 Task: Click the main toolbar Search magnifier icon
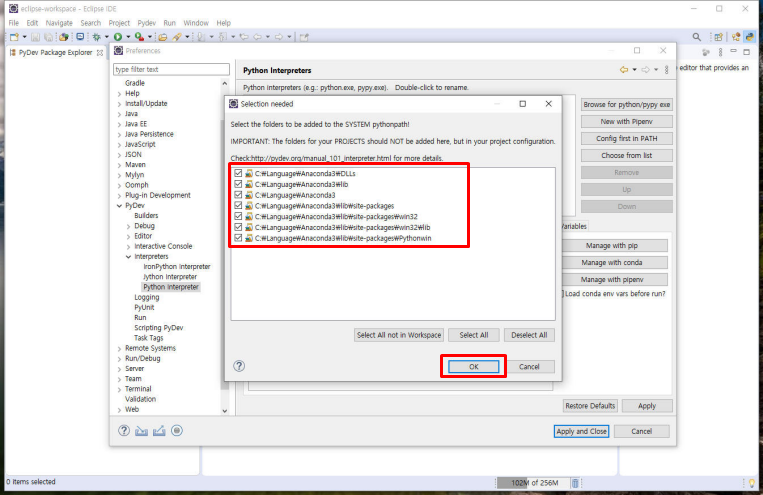[697, 37]
